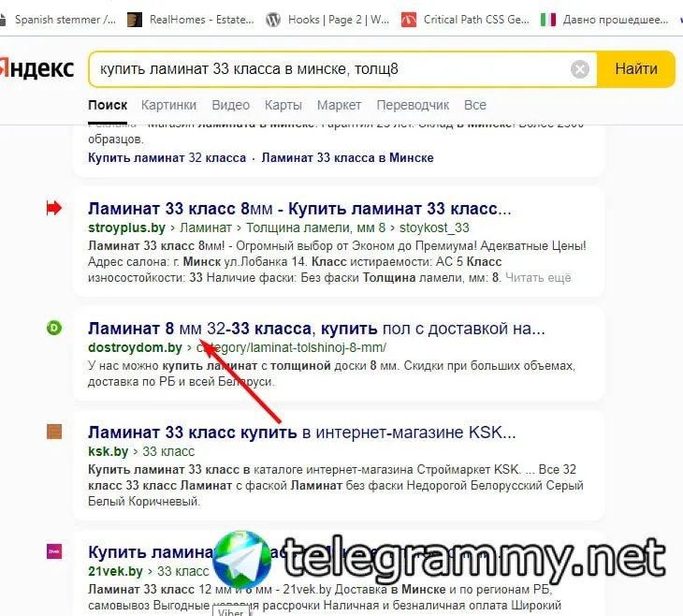Screen dimensions: 683x616
Task: Open the category/laminat-tolshinoj-8-mm/ path link
Action: 291,347
